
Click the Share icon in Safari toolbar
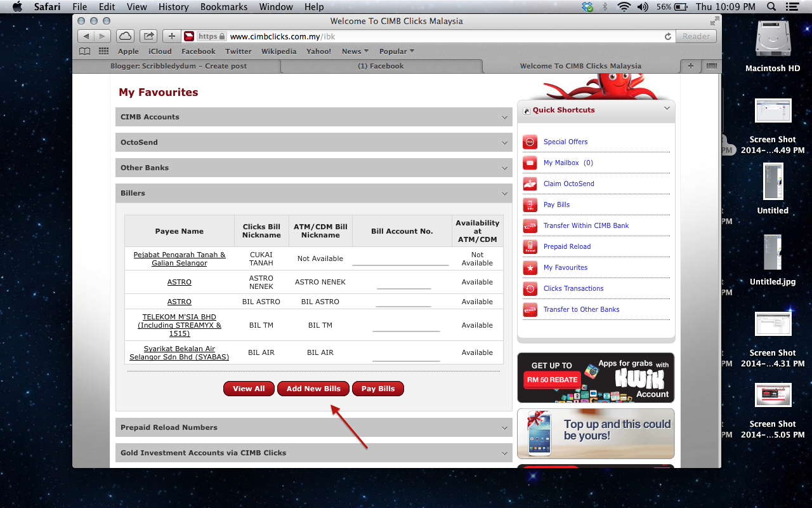(x=148, y=36)
